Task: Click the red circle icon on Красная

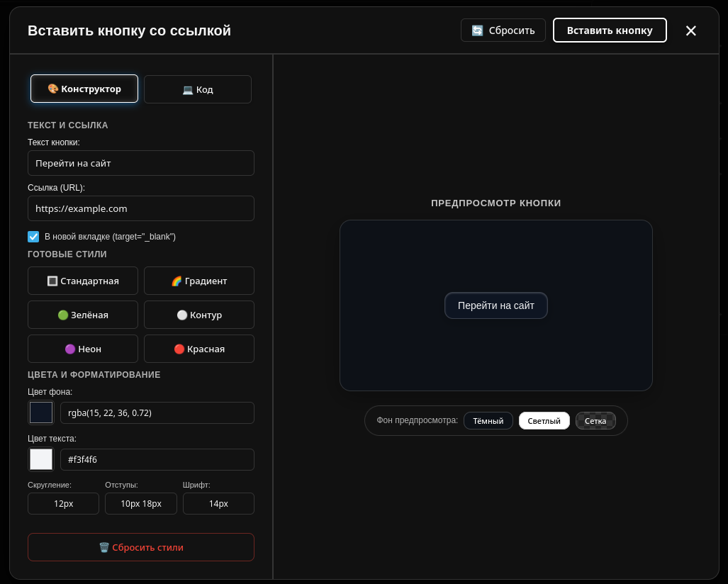Action: 179,349
